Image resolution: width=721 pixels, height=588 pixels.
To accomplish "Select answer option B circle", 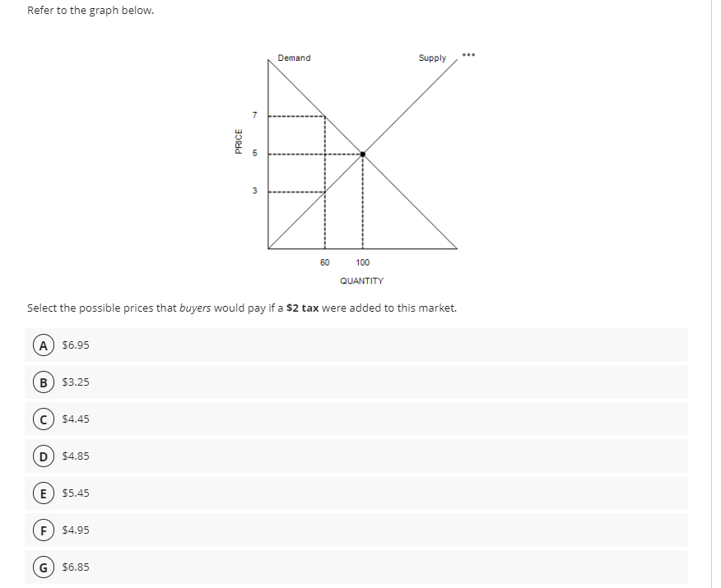I will point(44,382).
